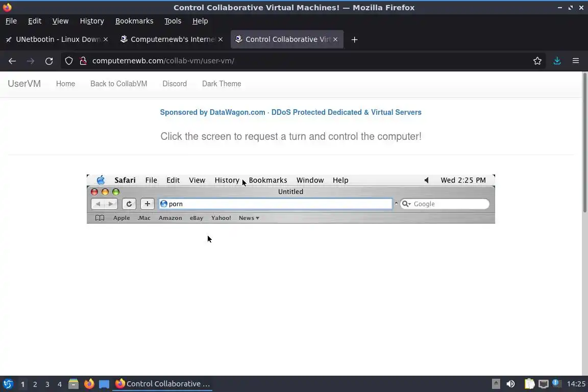Click the show desktop icon in taskbar
The height and width of the screenshot is (392, 588).
104,384
